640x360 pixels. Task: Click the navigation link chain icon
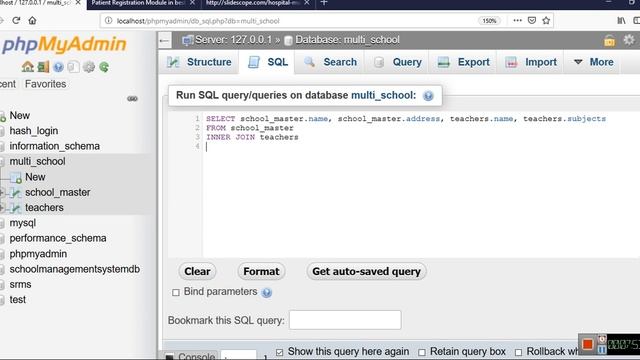[x=132, y=99]
